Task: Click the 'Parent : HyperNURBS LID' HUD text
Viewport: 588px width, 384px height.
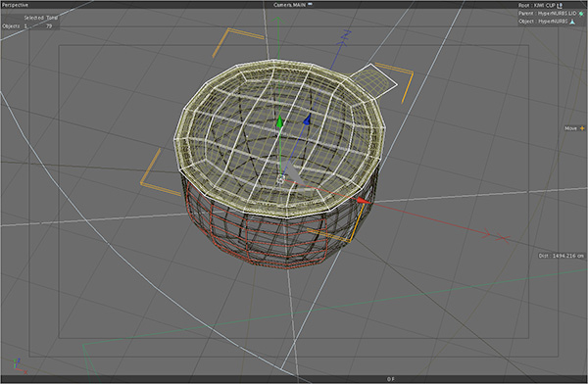Action: click(548, 14)
